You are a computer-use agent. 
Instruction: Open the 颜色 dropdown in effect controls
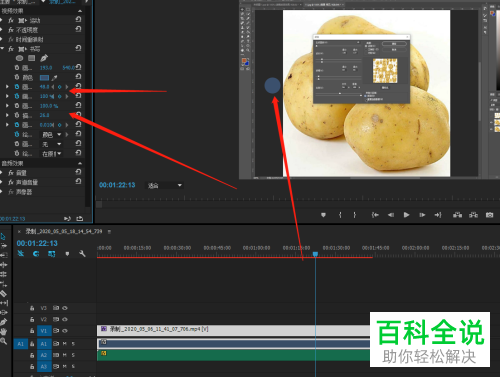coord(52,135)
